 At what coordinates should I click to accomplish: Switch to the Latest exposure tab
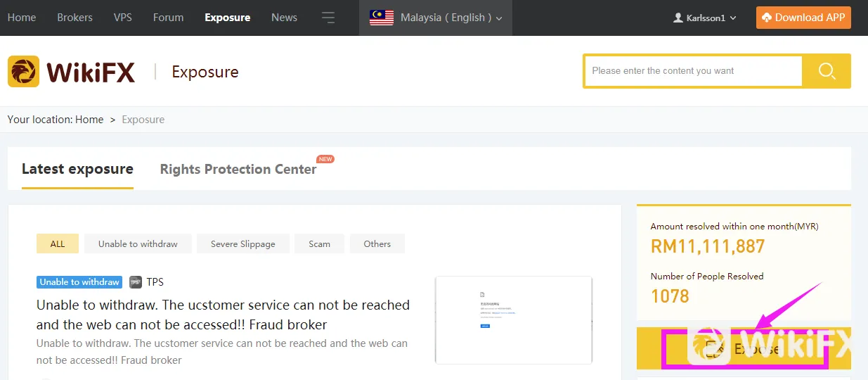(x=77, y=169)
